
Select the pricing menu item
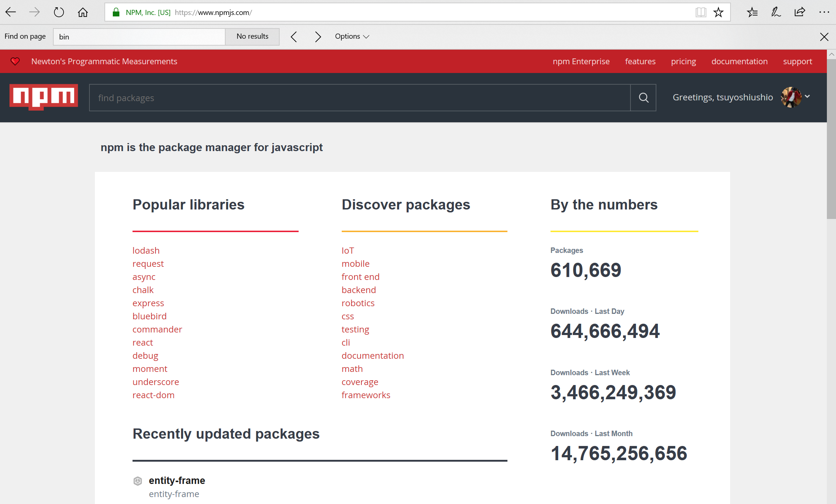click(683, 61)
